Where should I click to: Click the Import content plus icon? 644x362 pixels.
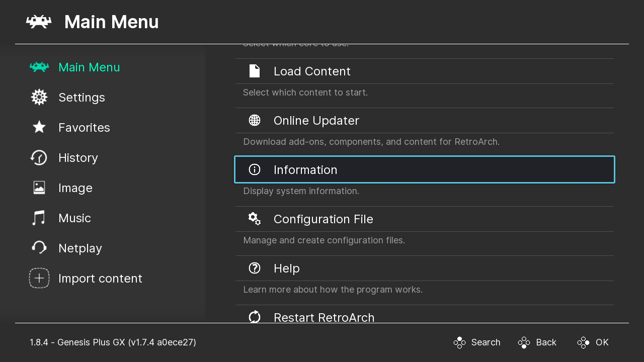pos(39,278)
